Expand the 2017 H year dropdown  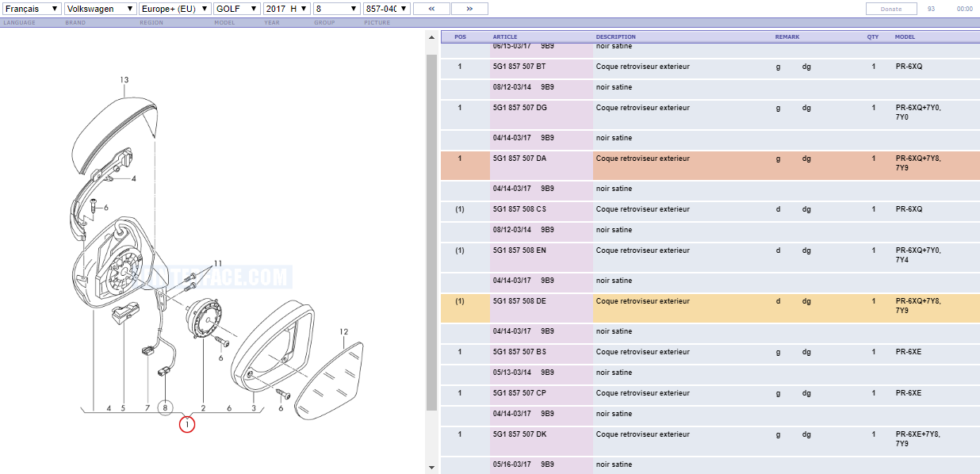click(287, 9)
